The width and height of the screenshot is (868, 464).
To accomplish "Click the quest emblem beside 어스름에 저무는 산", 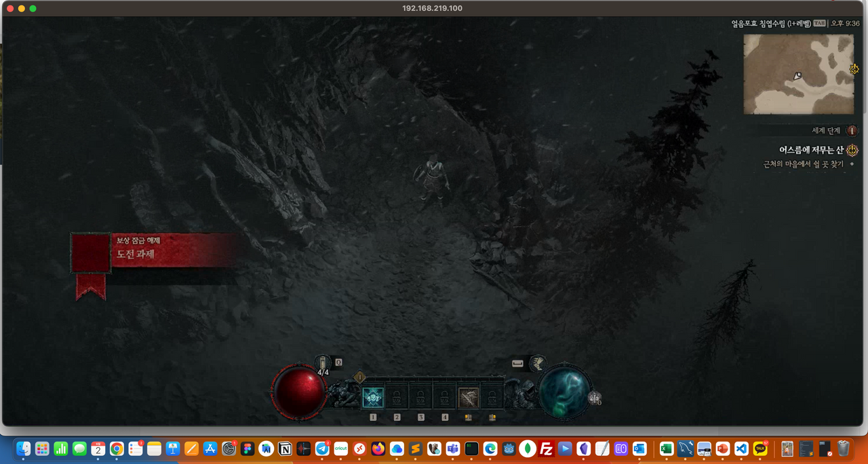I will pyautogui.click(x=852, y=151).
